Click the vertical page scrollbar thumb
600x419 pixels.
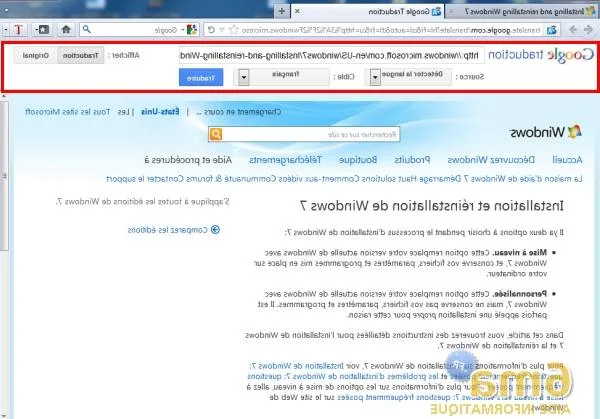pyautogui.click(x=3, y=176)
